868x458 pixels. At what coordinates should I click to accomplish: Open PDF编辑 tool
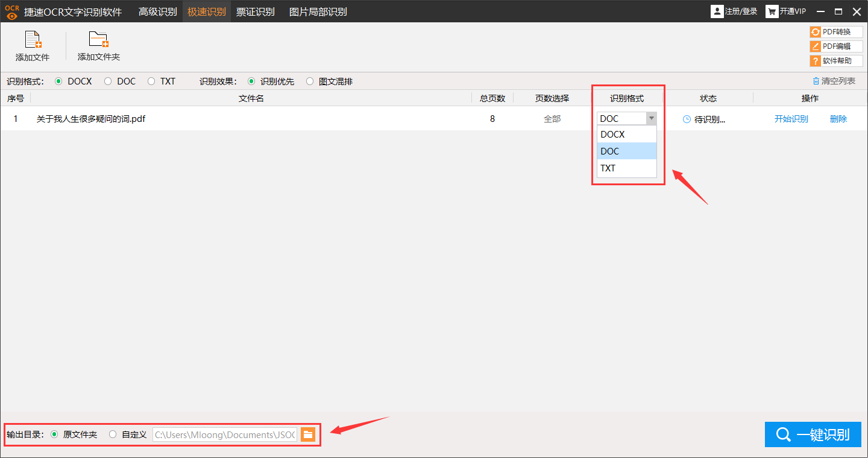tap(836, 46)
